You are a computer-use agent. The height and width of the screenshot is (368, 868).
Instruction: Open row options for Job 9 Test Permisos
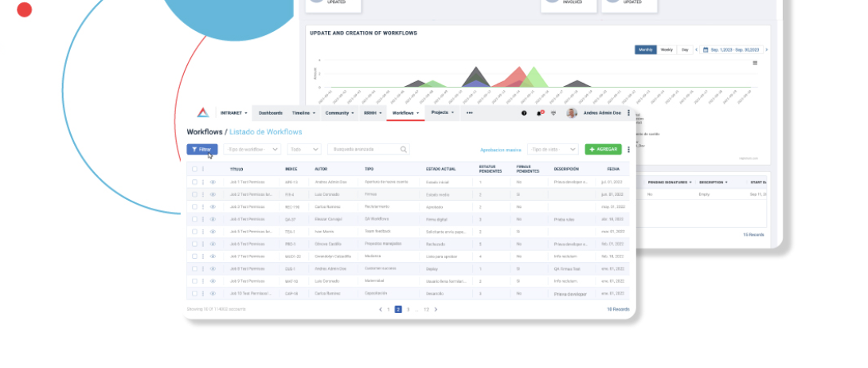203,281
